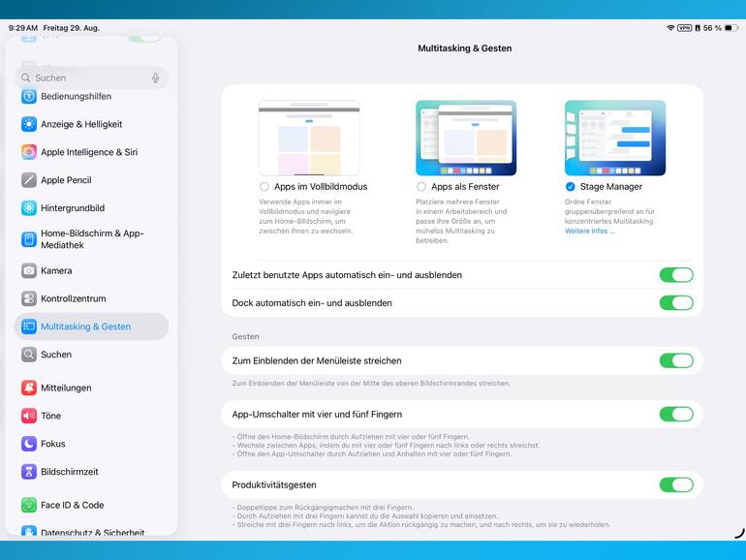Click the Face ID & Code icon
The width and height of the screenshot is (746, 560).
pyautogui.click(x=29, y=505)
